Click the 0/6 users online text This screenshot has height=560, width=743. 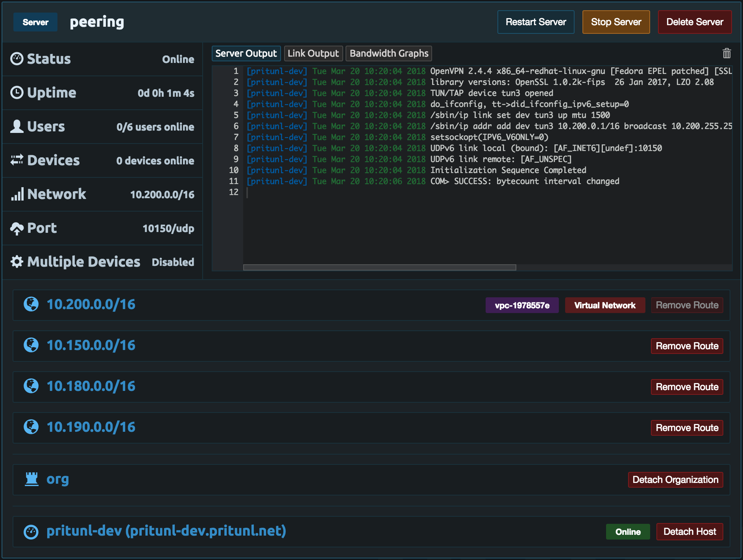[x=155, y=127]
